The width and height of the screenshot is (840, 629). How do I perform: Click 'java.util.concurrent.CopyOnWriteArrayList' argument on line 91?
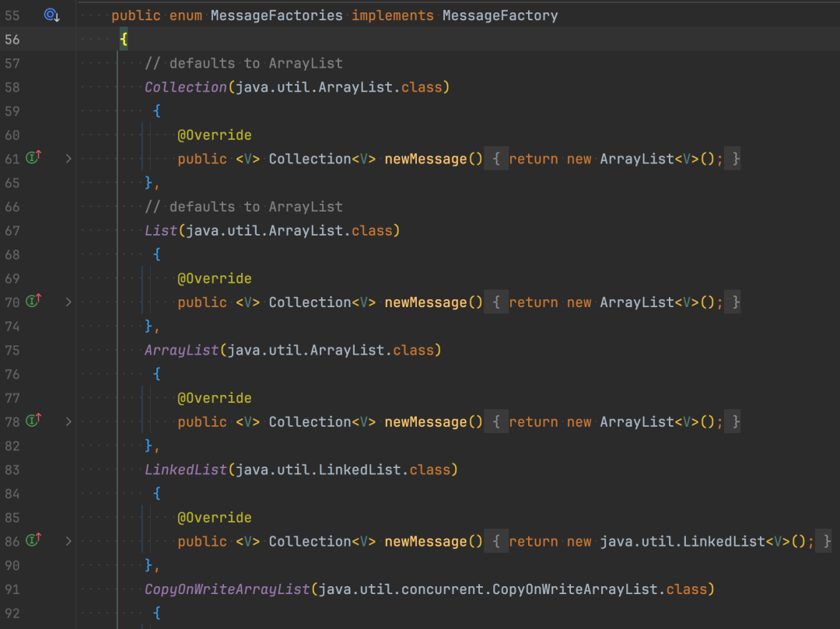488,589
